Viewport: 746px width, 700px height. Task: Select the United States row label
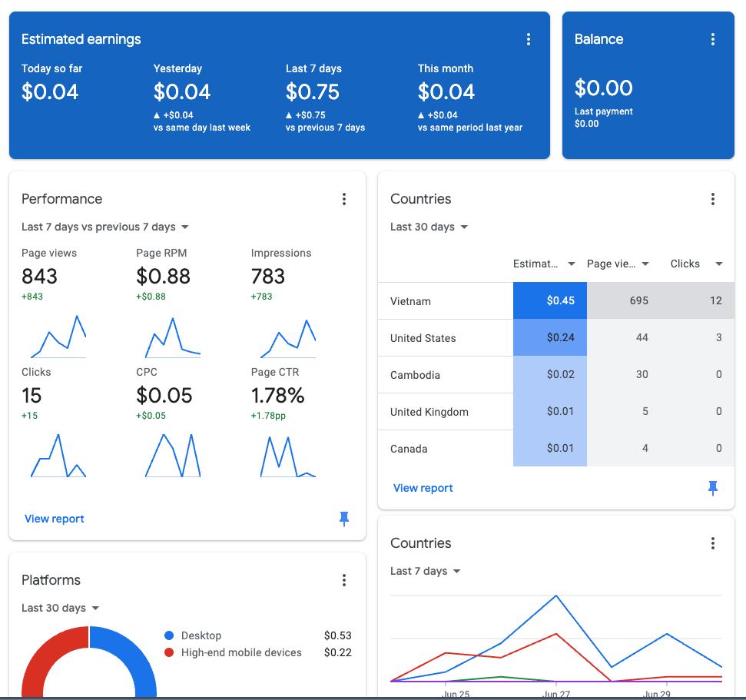pos(423,338)
